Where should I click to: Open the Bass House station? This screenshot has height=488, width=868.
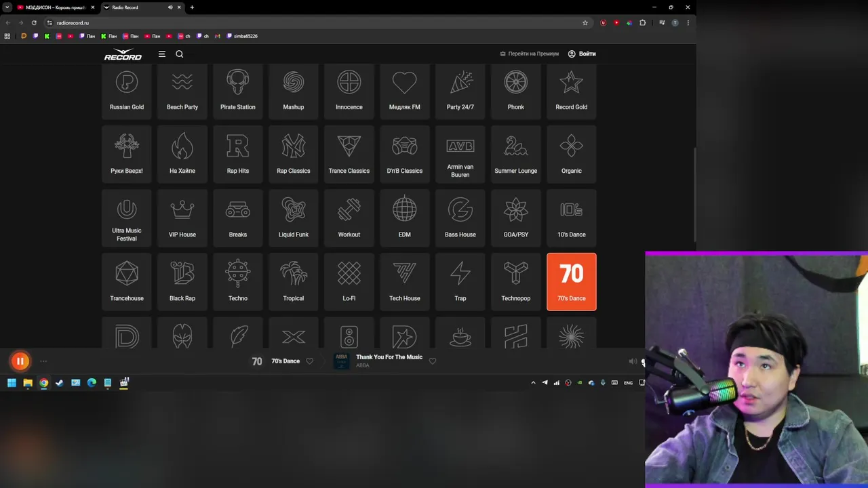click(x=460, y=218)
